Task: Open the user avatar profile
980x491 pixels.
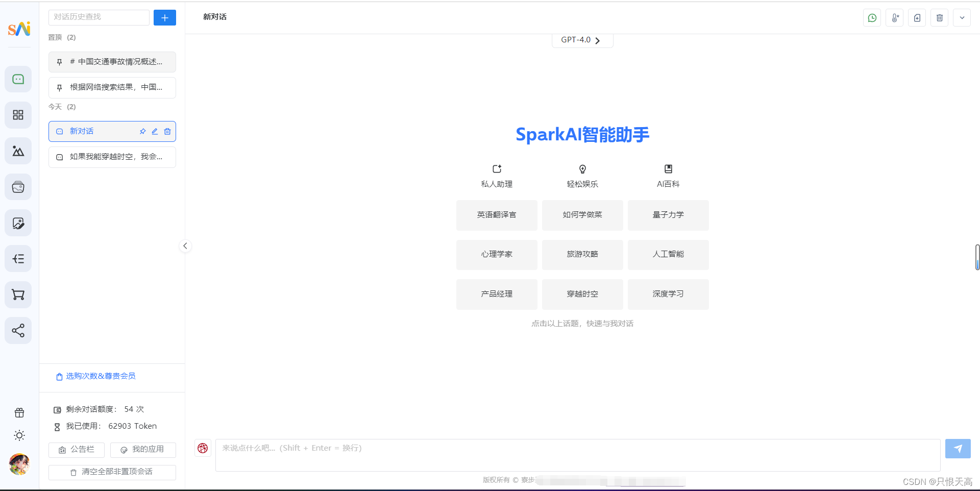Action: pos(19,464)
